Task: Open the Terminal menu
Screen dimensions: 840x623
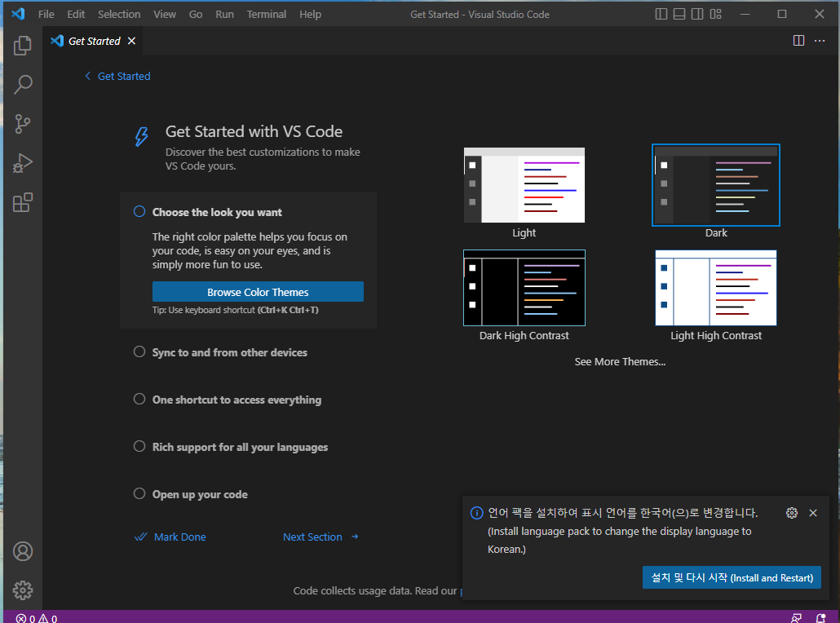Action: tap(266, 15)
